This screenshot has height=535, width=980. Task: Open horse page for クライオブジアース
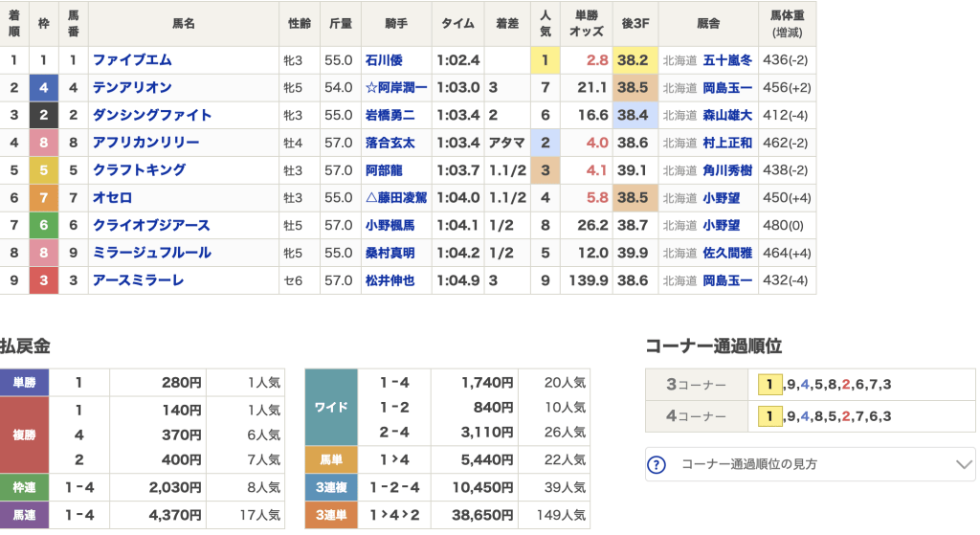[151, 225]
